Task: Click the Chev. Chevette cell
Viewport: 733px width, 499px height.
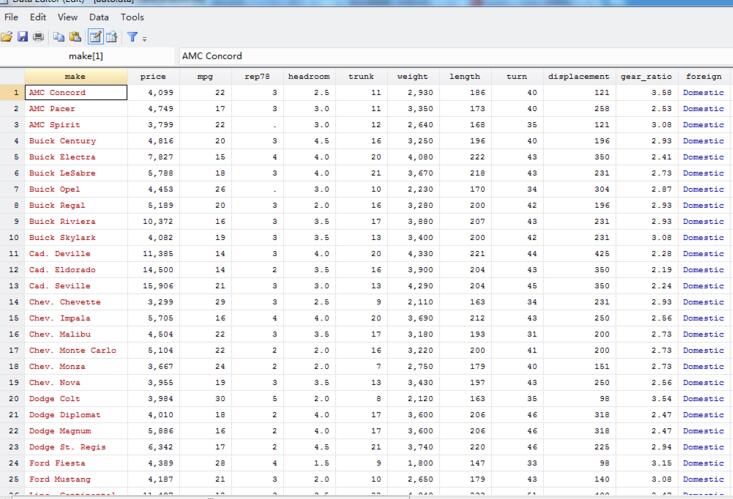Action: coord(76,302)
